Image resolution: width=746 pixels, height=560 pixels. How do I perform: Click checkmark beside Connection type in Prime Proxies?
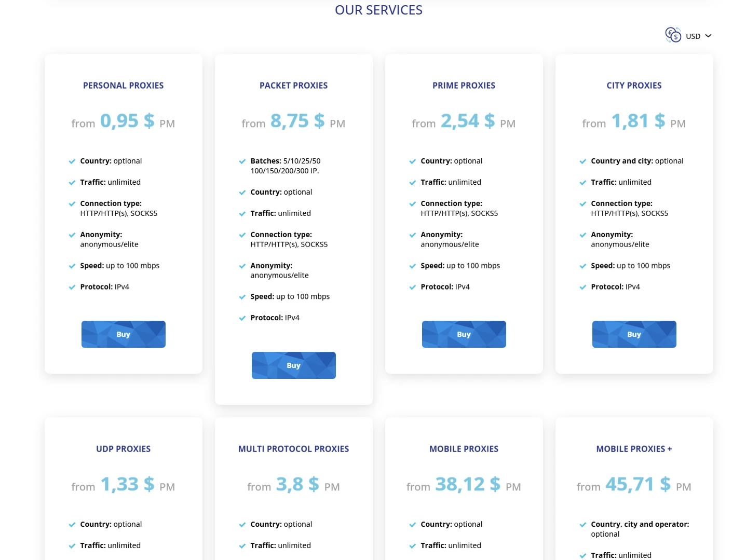(412, 204)
